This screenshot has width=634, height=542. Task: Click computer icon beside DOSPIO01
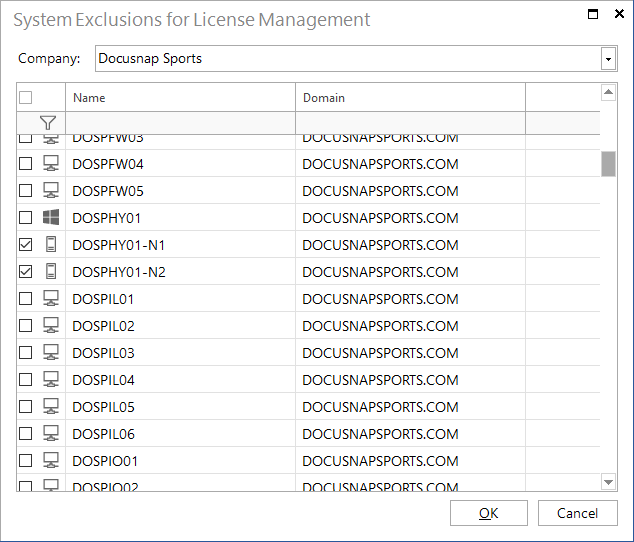[51, 460]
